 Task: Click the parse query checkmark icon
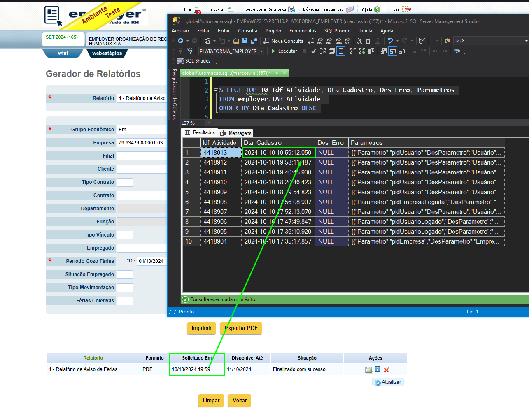(x=314, y=51)
